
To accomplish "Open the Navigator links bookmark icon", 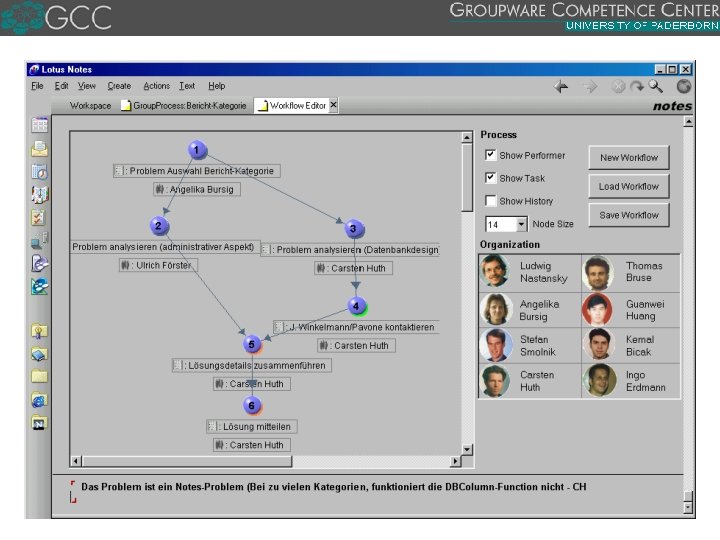I will (39, 422).
